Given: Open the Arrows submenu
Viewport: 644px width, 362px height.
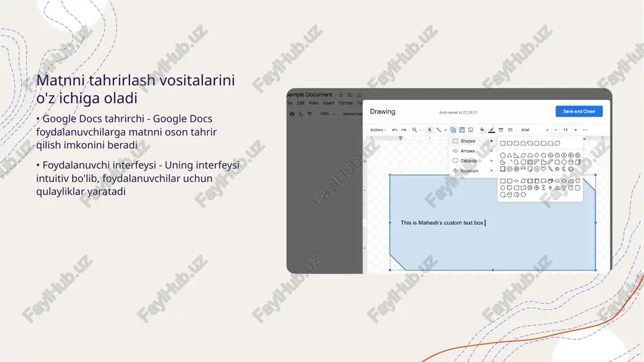Looking at the screenshot, I should tap(472, 151).
